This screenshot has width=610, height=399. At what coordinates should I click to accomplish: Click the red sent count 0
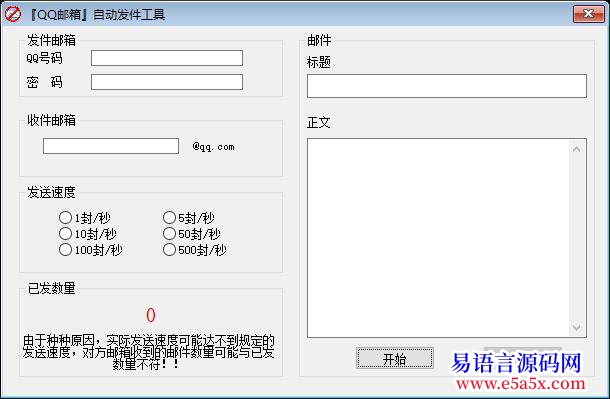(x=151, y=315)
